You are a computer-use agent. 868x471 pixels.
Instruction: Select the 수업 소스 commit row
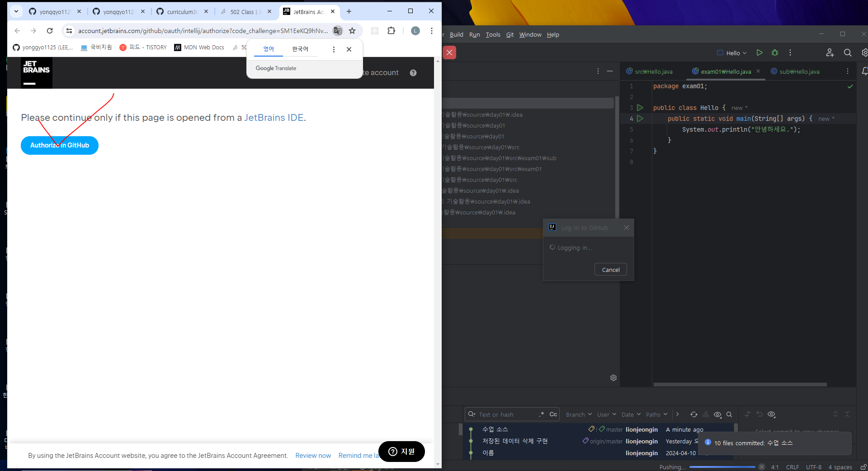[599, 429]
